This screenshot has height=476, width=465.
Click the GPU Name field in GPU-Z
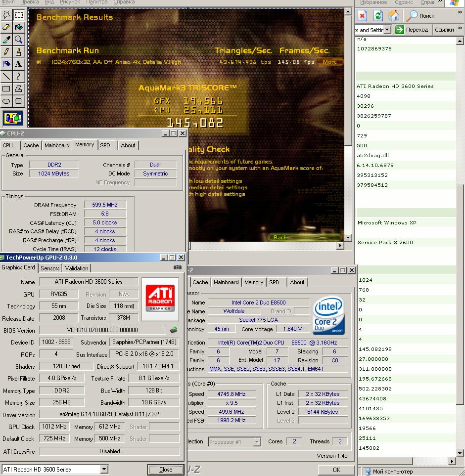(89, 282)
